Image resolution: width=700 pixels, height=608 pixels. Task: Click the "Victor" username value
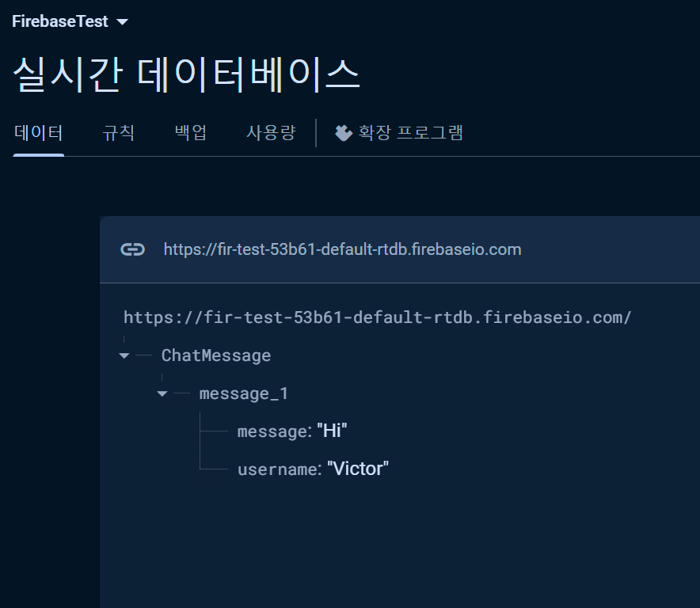click(x=358, y=469)
